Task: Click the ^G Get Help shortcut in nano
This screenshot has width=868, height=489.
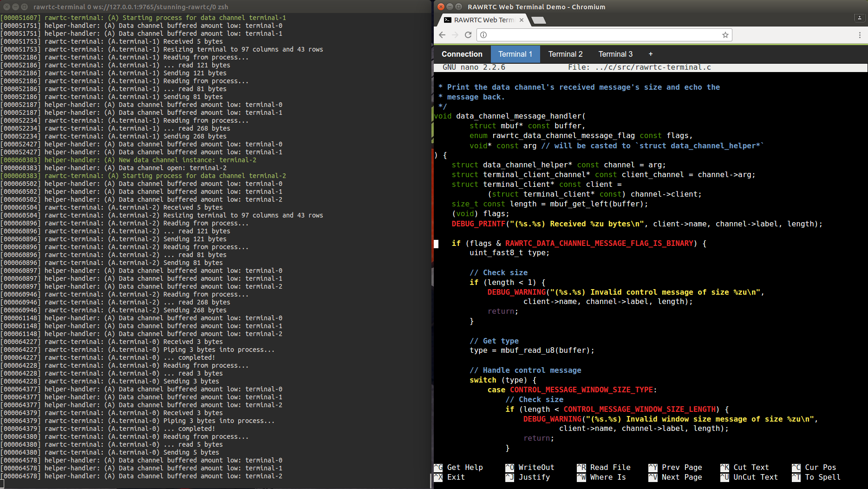Action: point(459,467)
